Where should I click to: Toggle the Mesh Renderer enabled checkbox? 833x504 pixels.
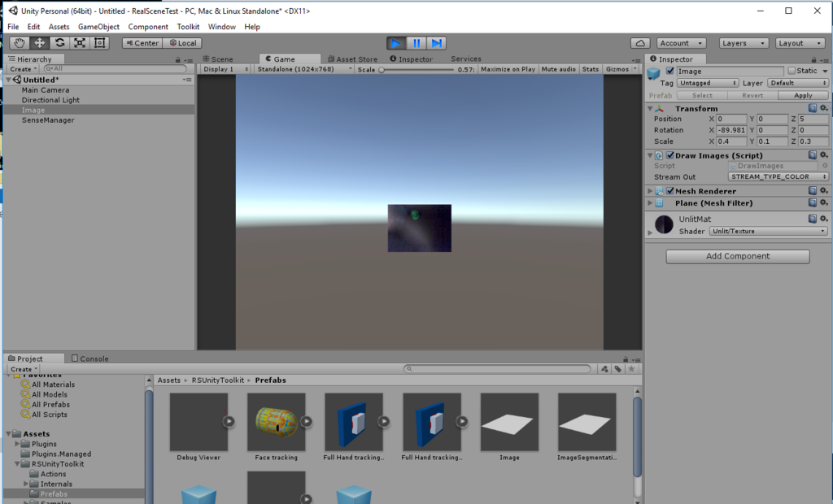670,191
